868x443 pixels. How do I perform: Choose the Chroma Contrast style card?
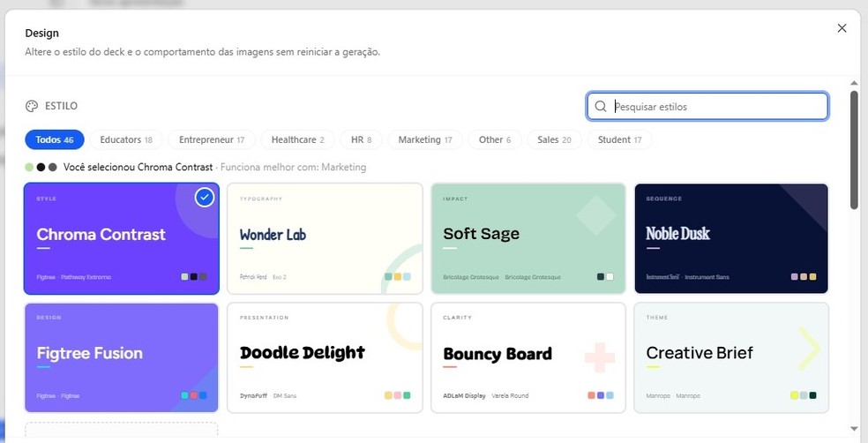[122, 238]
